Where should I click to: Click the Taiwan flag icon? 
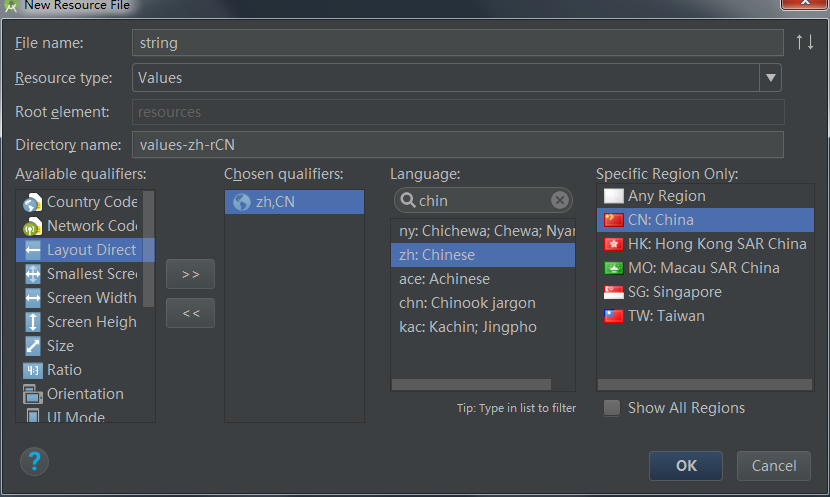614,316
